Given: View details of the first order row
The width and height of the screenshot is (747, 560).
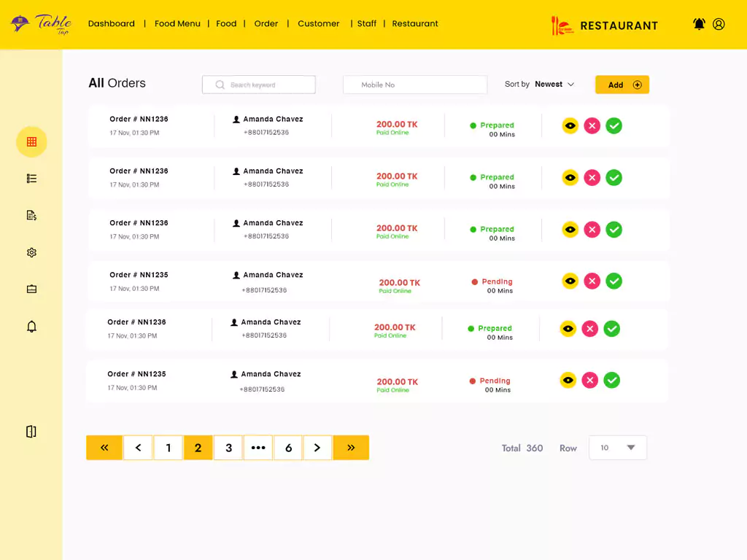Looking at the screenshot, I should coord(570,126).
